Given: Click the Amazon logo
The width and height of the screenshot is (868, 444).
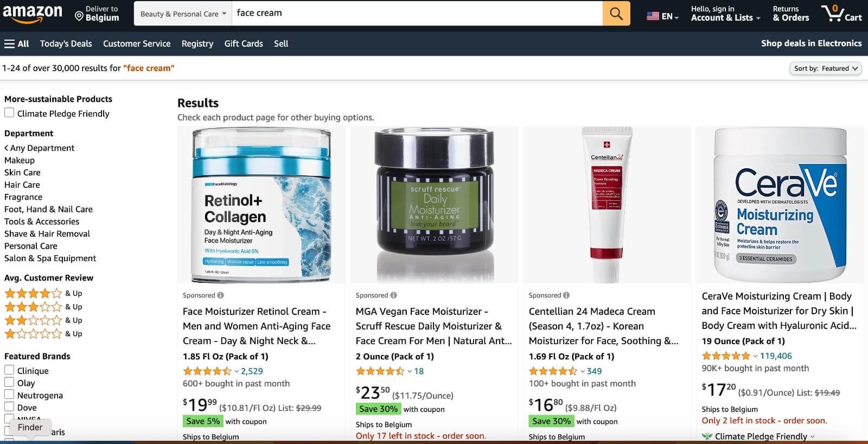Looking at the screenshot, I should pyautogui.click(x=33, y=14).
